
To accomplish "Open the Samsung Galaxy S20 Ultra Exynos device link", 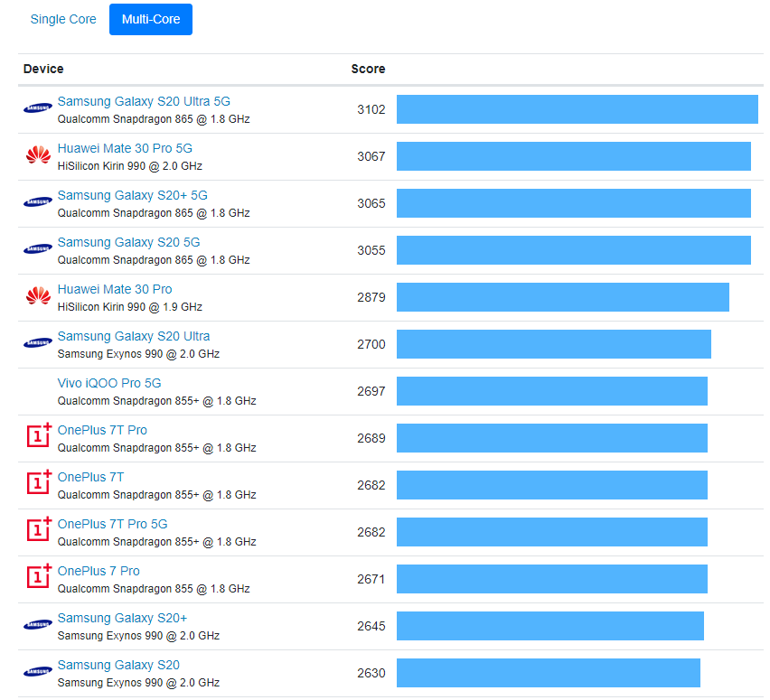I will click(134, 336).
